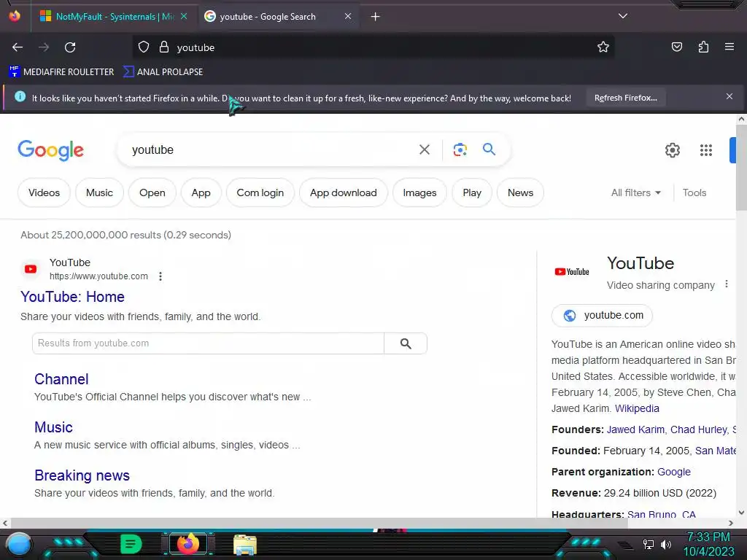
Task: Click into the Google search box
Action: [267, 150]
